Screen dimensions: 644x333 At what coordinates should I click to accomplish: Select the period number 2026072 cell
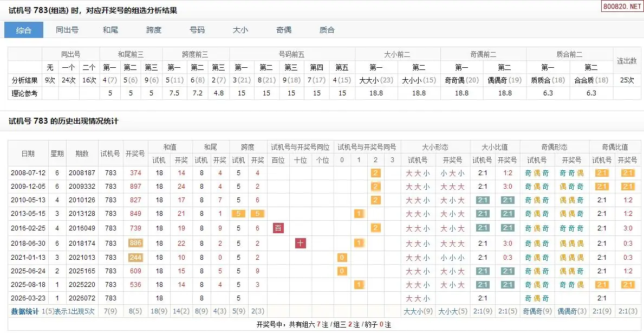[82, 298]
